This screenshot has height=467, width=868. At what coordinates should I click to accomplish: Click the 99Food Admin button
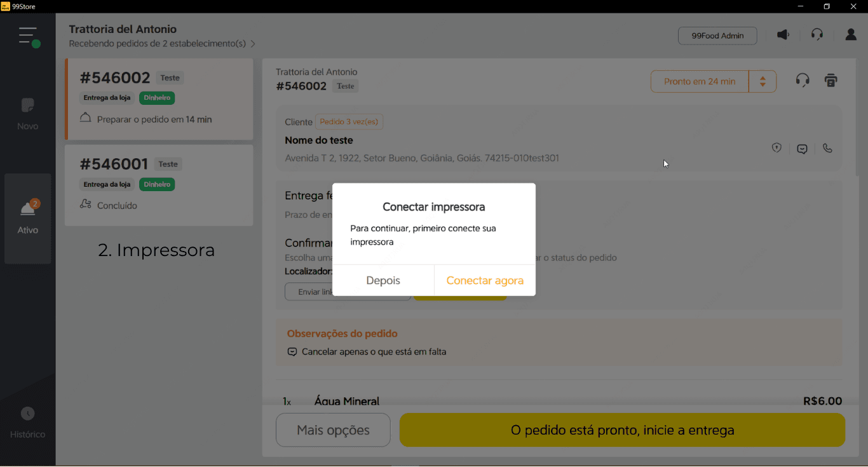tap(717, 36)
